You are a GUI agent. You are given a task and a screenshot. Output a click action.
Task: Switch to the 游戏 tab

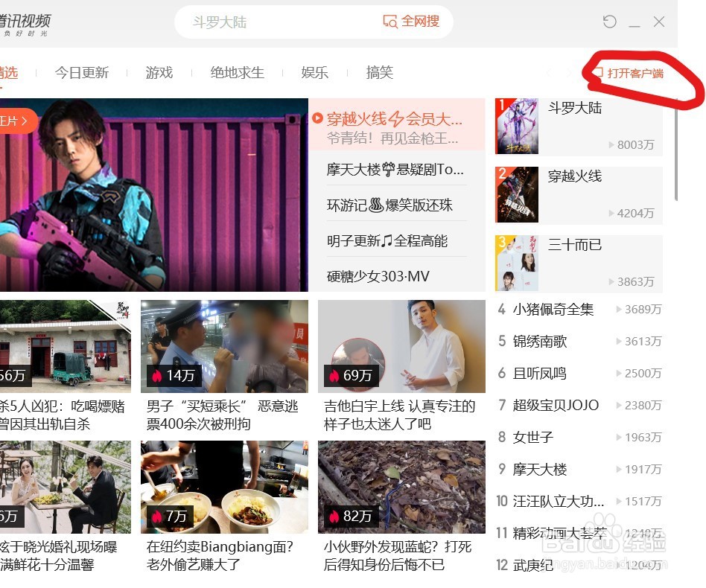(159, 72)
